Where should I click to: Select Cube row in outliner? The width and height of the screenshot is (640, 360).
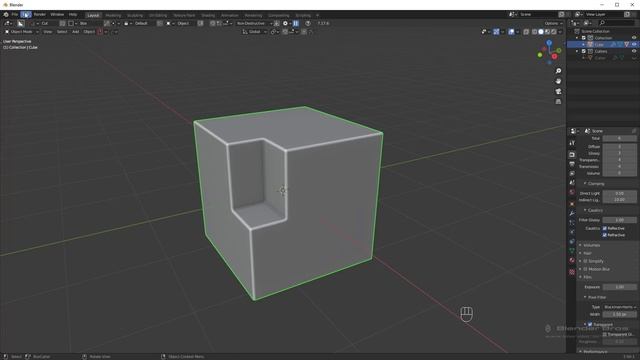click(603, 44)
